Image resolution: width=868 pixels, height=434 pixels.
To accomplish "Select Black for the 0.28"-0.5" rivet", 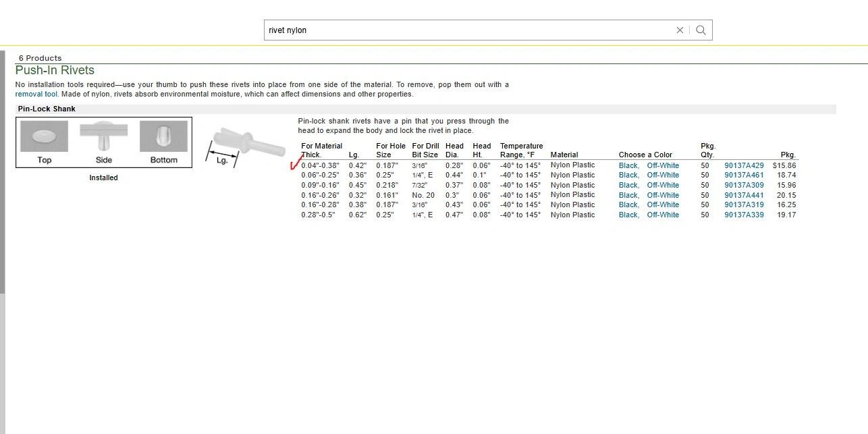I will (628, 215).
